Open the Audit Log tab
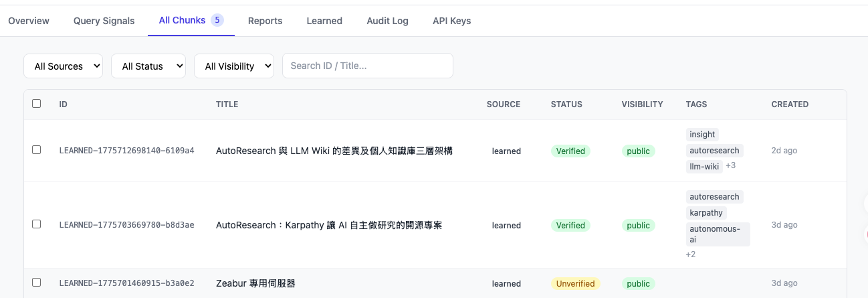868x298 pixels. click(387, 21)
